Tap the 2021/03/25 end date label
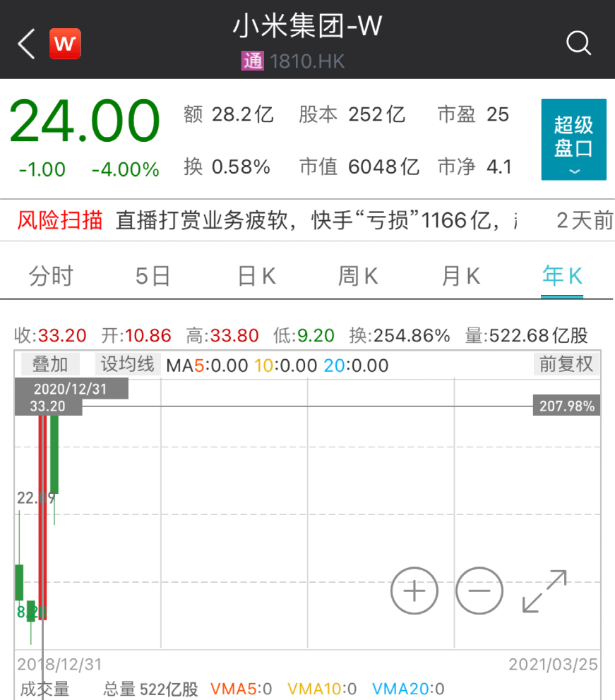Screen dimensions: 615x700 coord(554,664)
